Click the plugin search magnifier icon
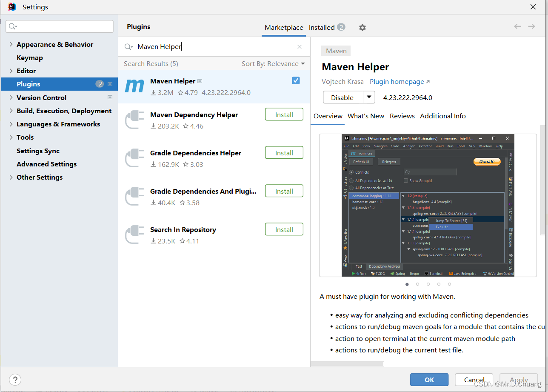The width and height of the screenshot is (548, 392). (128, 47)
